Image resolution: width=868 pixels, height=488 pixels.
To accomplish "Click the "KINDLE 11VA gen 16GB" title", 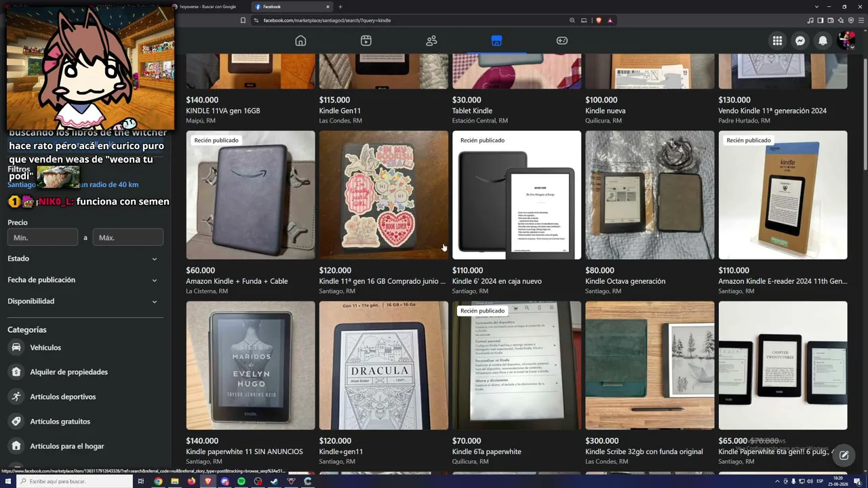I will tap(223, 110).
